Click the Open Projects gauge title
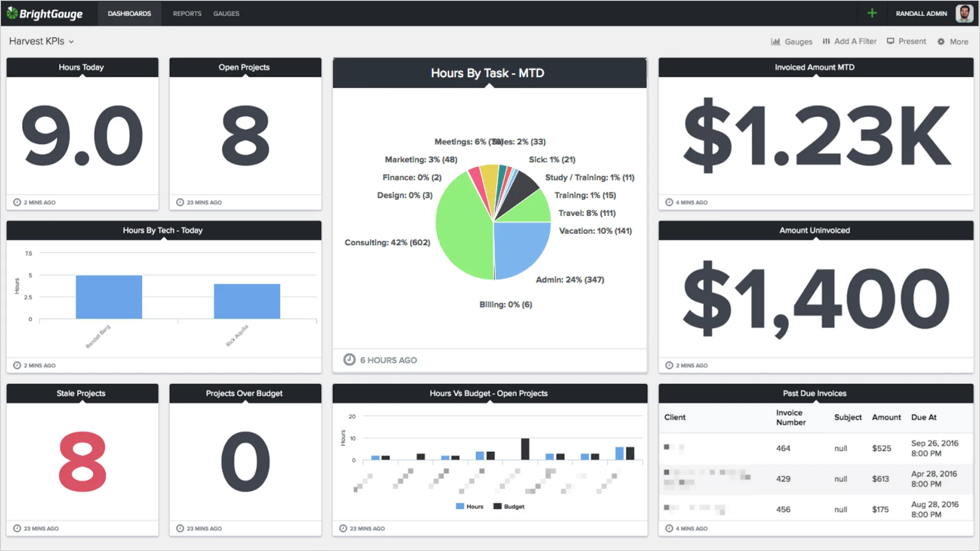The height and width of the screenshot is (551, 980). click(244, 67)
